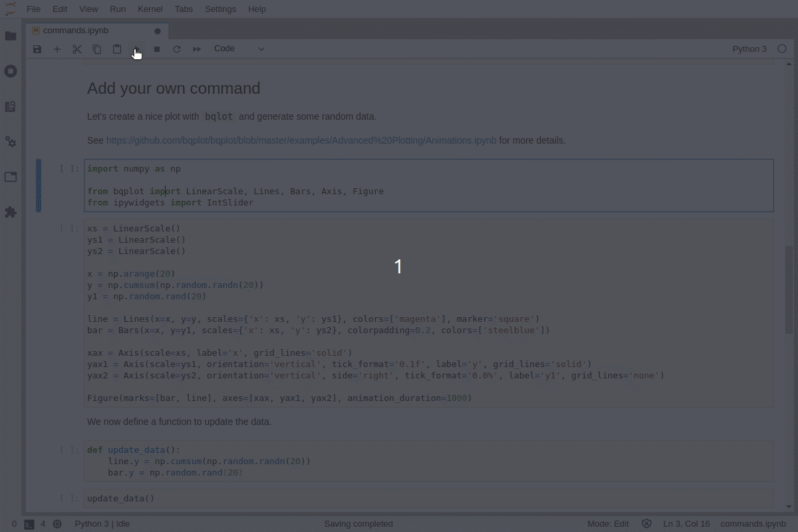Open the cell type Code dropdown
Image resolution: width=798 pixels, height=532 pixels.
pyautogui.click(x=239, y=49)
